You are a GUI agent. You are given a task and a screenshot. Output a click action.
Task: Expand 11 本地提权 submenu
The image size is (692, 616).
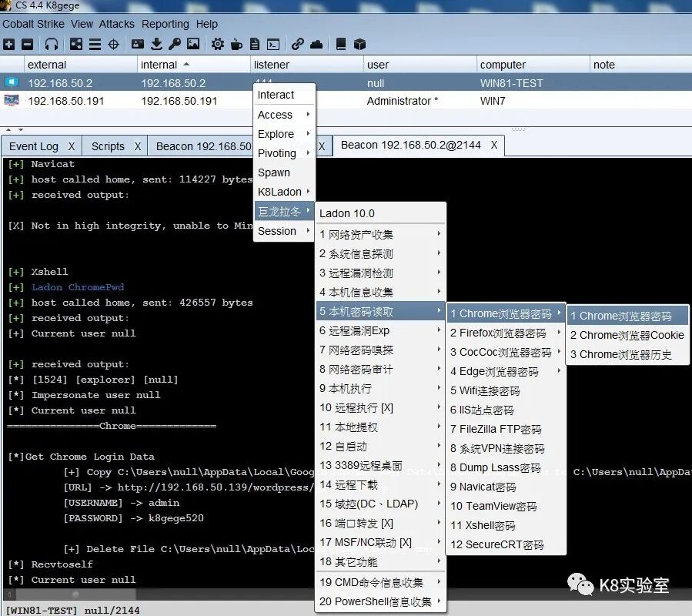point(380,427)
